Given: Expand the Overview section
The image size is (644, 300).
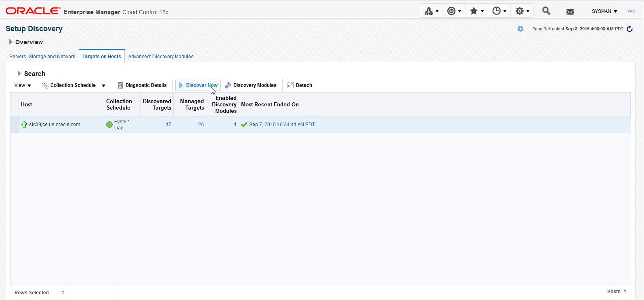Looking at the screenshot, I should click(11, 42).
